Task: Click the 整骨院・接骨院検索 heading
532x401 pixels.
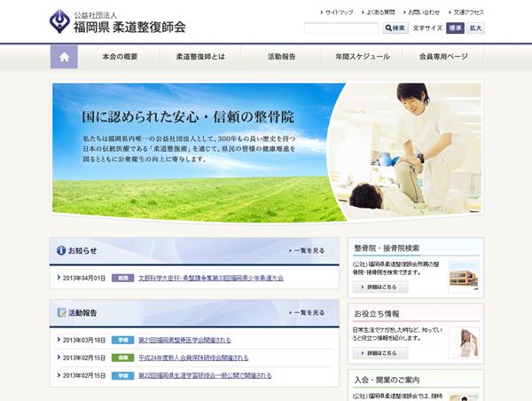Action: pos(387,248)
